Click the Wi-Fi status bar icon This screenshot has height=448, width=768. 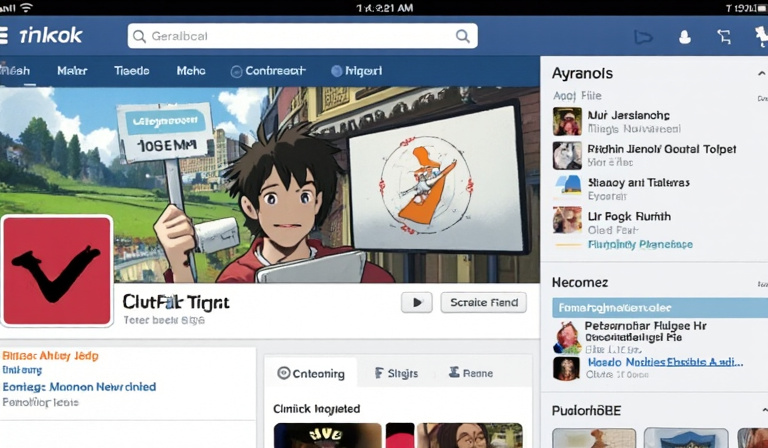25,7
